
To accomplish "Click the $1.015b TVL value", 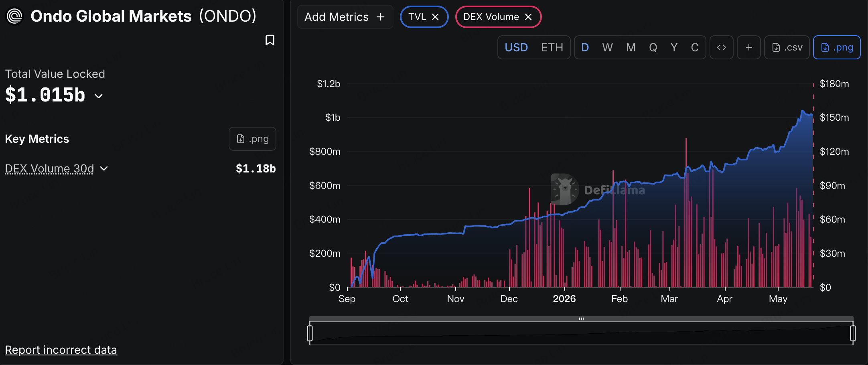I will pos(45,95).
